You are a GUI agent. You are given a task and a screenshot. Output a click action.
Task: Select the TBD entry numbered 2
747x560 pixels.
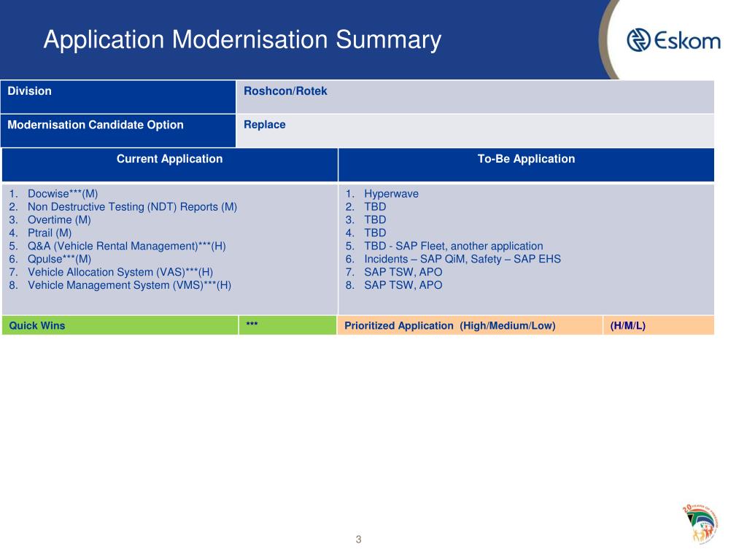pyautogui.click(x=375, y=206)
